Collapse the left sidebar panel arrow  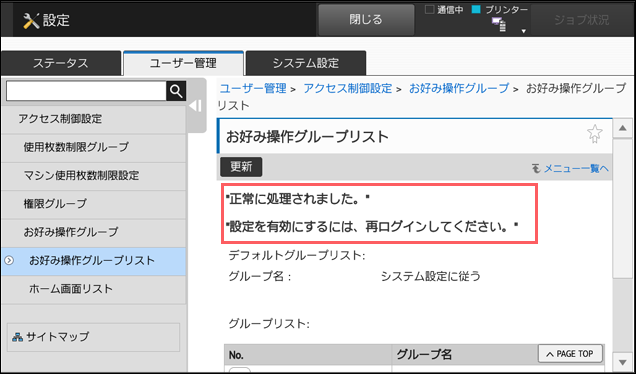click(196, 106)
